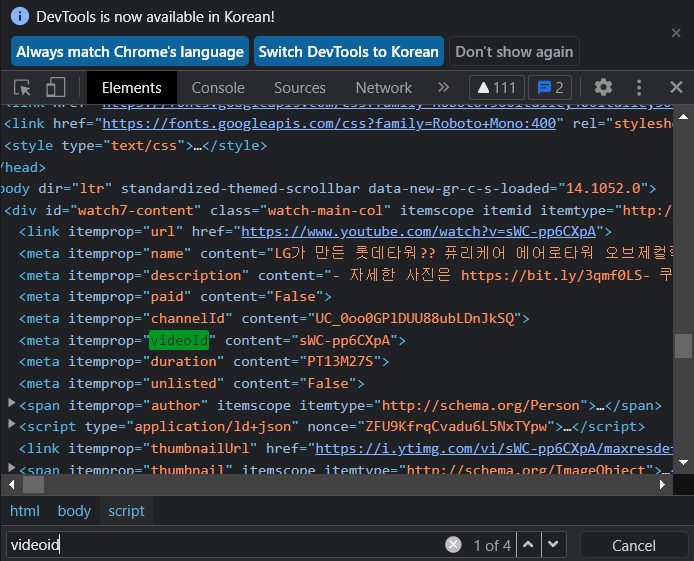This screenshot has width=694, height=561.
Task: Click the blue info icon in the banner
Action: pyautogui.click(x=20, y=17)
